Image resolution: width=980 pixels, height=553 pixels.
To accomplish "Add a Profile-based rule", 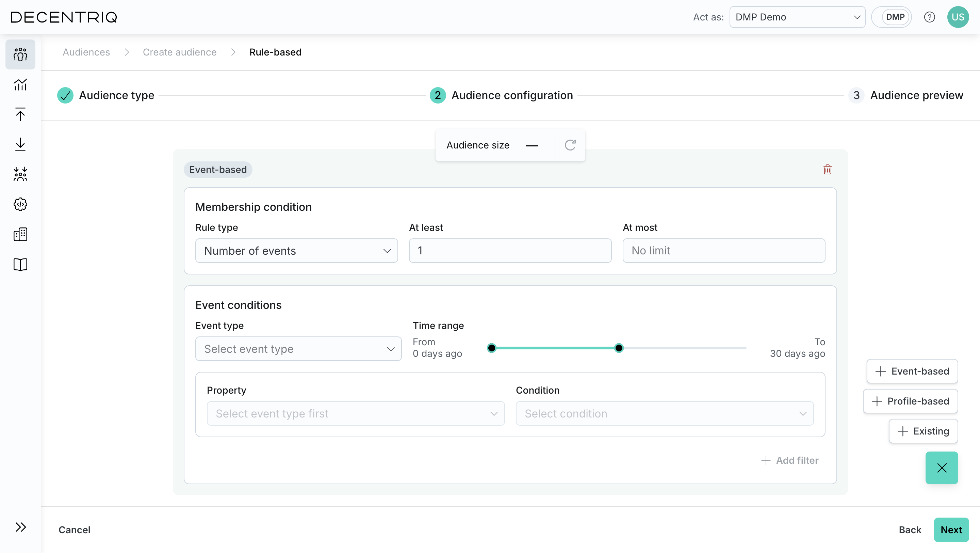I will [910, 401].
